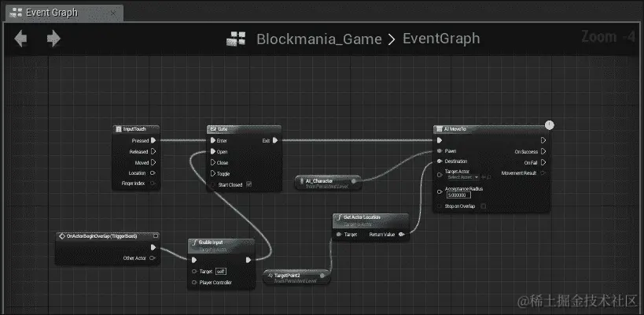Click the OnActorBeginOverlap delegate pin
Viewport: 644px width, 315px height.
point(155,236)
